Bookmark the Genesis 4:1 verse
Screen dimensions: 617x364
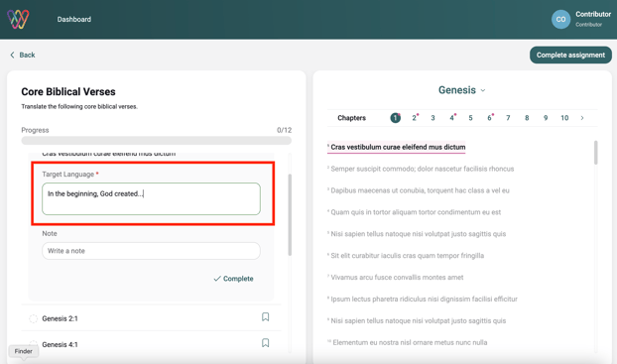coord(266,343)
